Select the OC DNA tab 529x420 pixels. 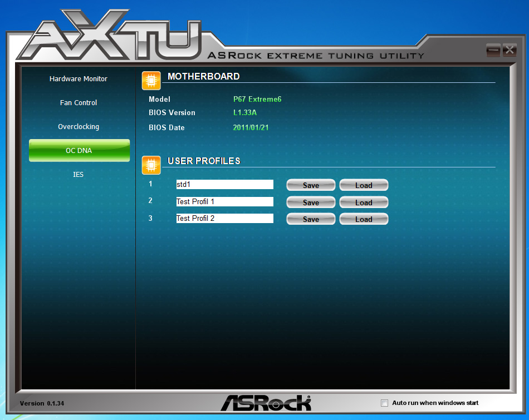(x=79, y=150)
